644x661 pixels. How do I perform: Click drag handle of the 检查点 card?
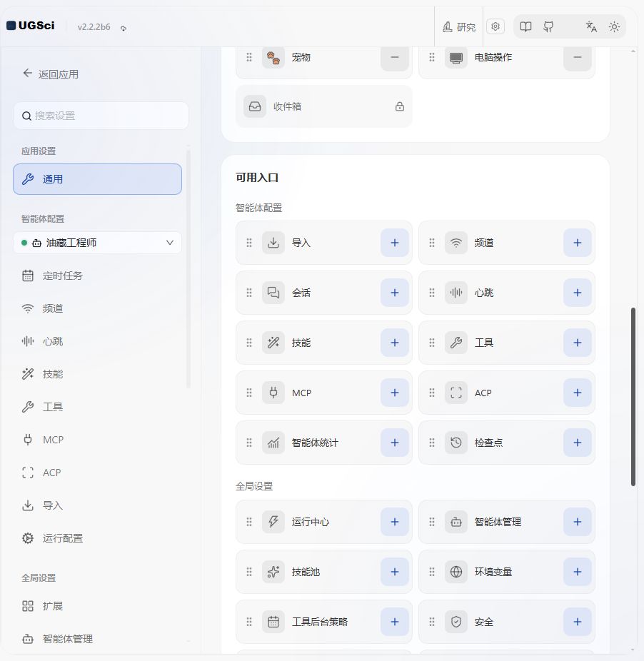tap(432, 443)
